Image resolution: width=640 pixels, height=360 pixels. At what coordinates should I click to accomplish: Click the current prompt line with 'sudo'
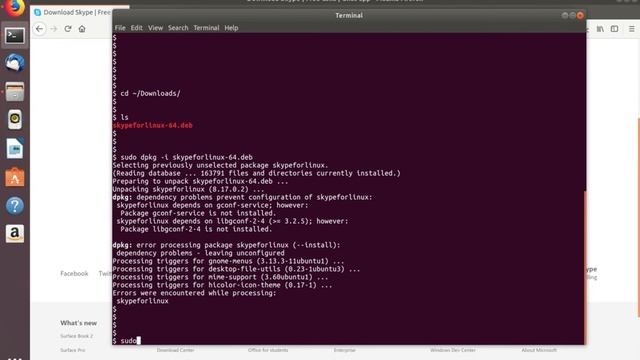click(x=127, y=341)
